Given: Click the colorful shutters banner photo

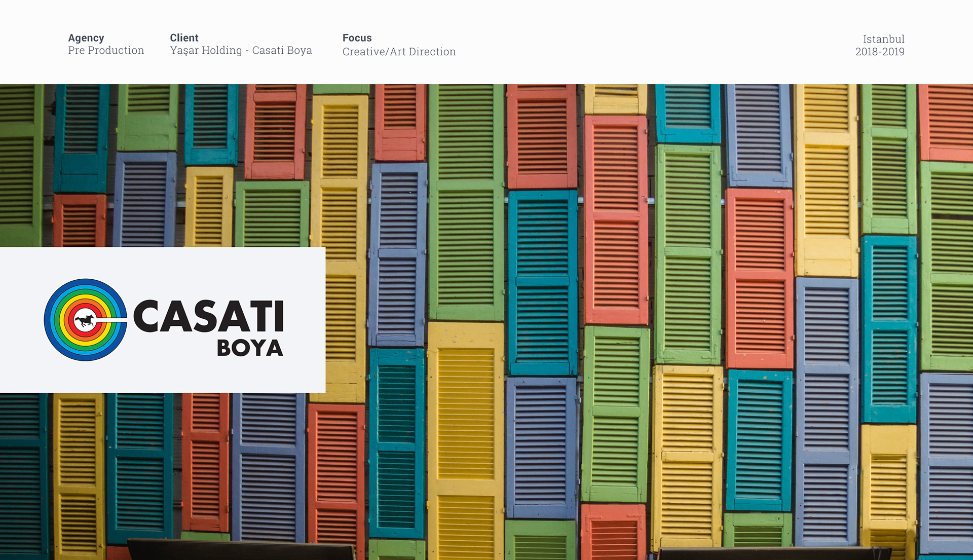Looking at the screenshot, I should point(608,304).
